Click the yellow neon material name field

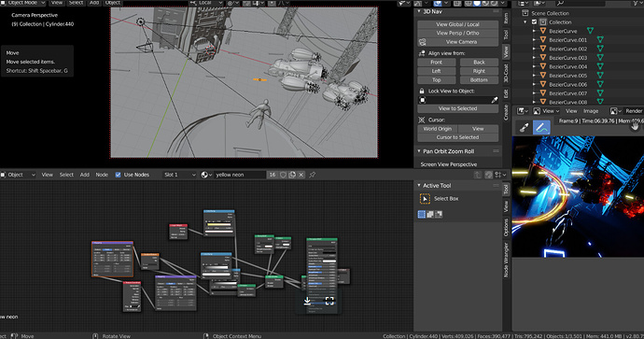pos(240,175)
